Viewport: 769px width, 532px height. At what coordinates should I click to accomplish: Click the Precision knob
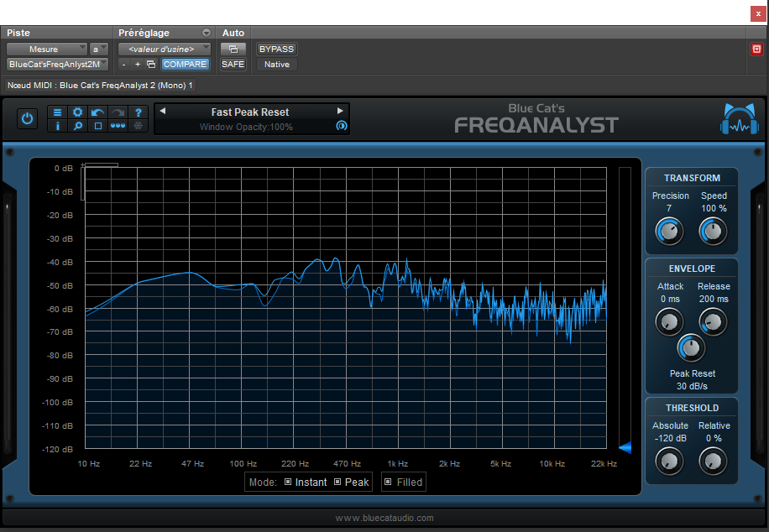[x=669, y=231]
